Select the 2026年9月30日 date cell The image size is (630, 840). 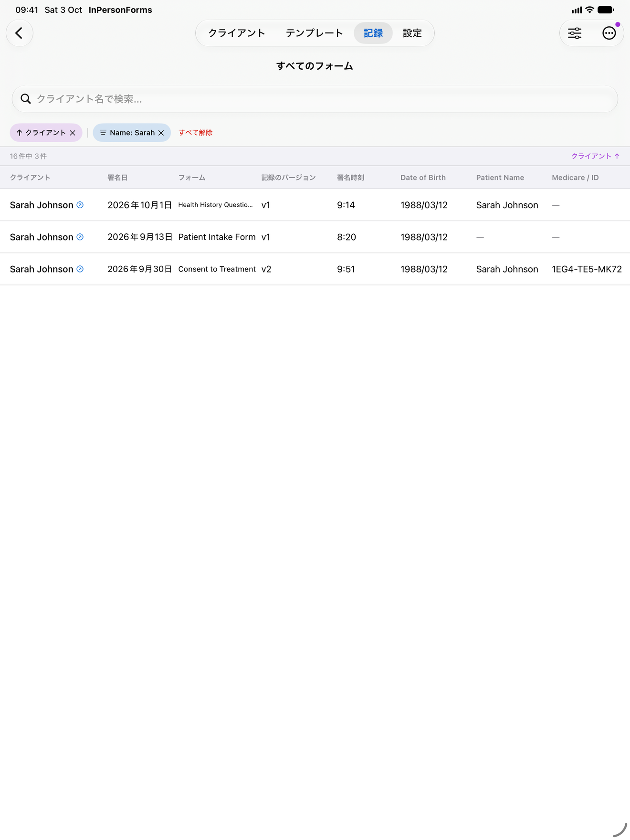[x=140, y=269]
